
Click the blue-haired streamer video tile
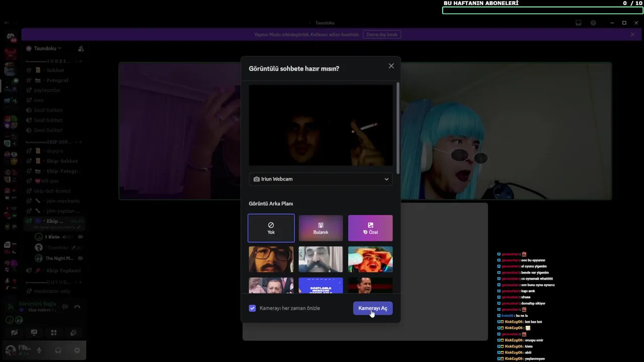506,131
